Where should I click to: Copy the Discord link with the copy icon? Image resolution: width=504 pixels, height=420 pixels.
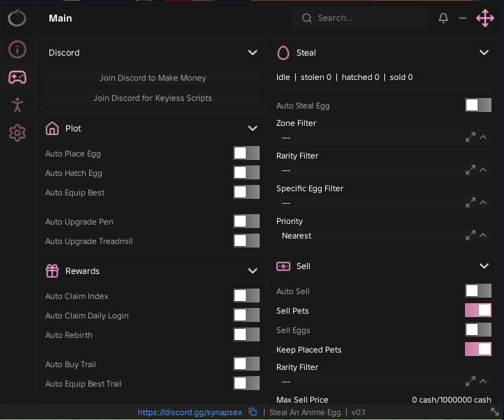point(253,412)
